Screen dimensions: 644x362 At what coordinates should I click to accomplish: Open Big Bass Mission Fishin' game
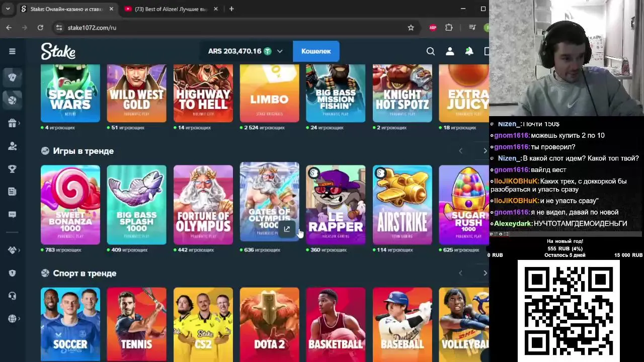click(336, 93)
